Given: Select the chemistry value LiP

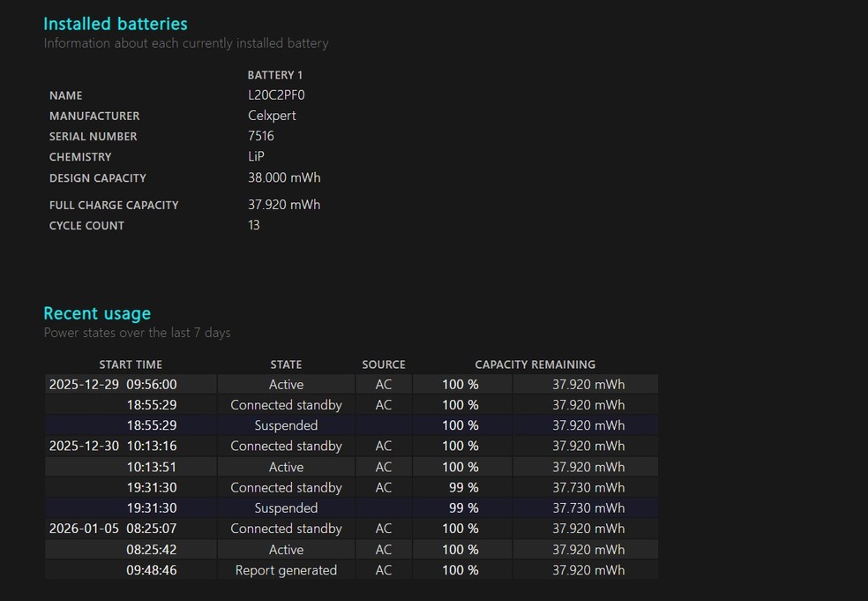Looking at the screenshot, I should [x=256, y=156].
